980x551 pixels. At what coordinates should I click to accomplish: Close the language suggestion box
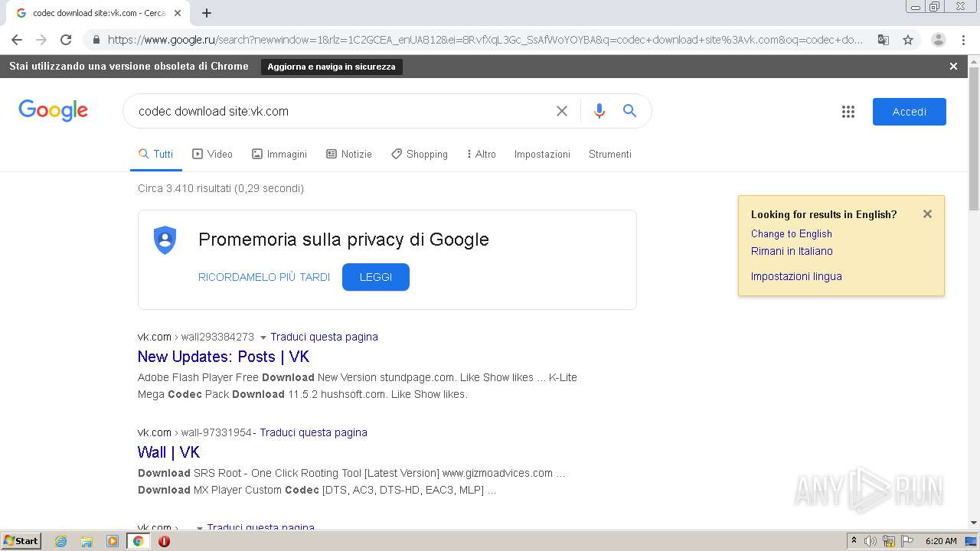pos(927,214)
